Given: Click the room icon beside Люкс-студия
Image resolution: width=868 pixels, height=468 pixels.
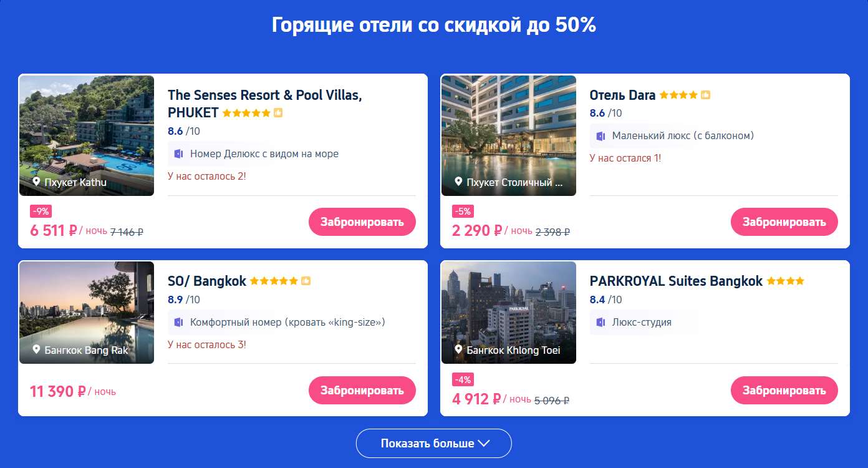Looking at the screenshot, I should [x=600, y=323].
